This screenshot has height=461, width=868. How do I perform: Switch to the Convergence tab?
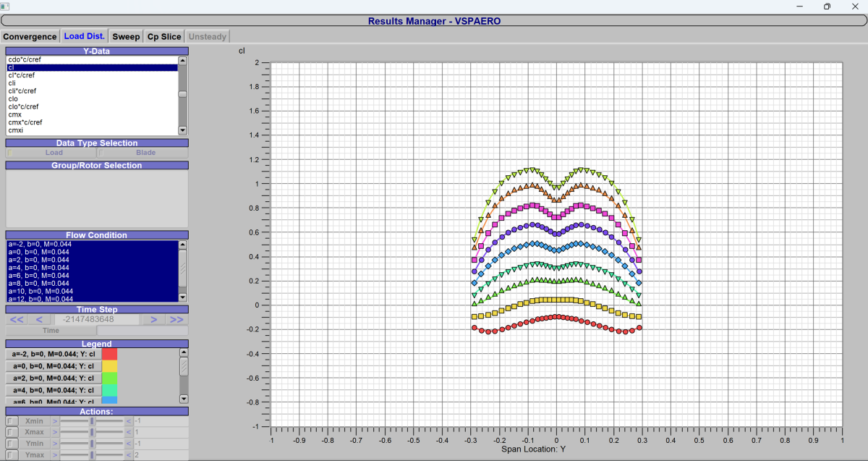[x=30, y=36]
